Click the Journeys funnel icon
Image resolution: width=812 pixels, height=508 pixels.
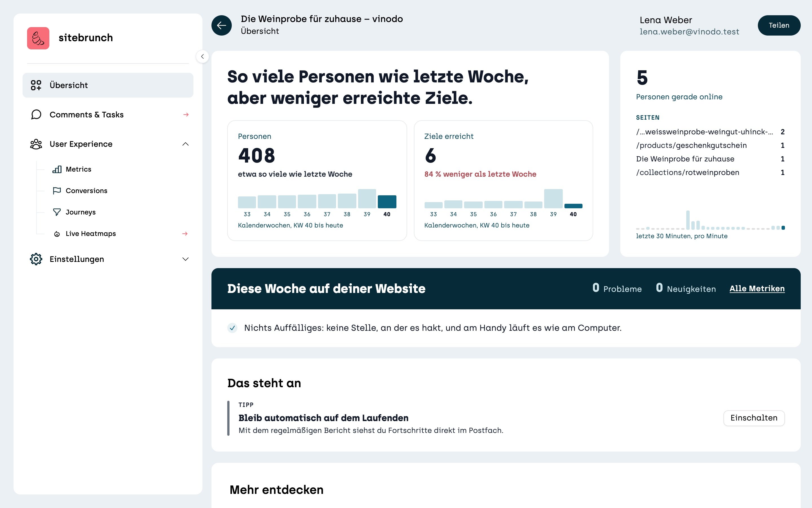(57, 212)
